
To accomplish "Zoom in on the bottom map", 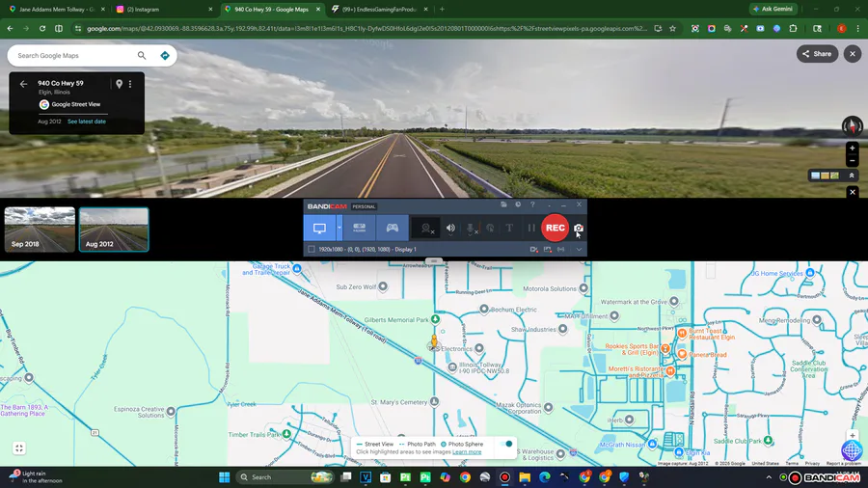I will pyautogui.click(x=852, y=435).
